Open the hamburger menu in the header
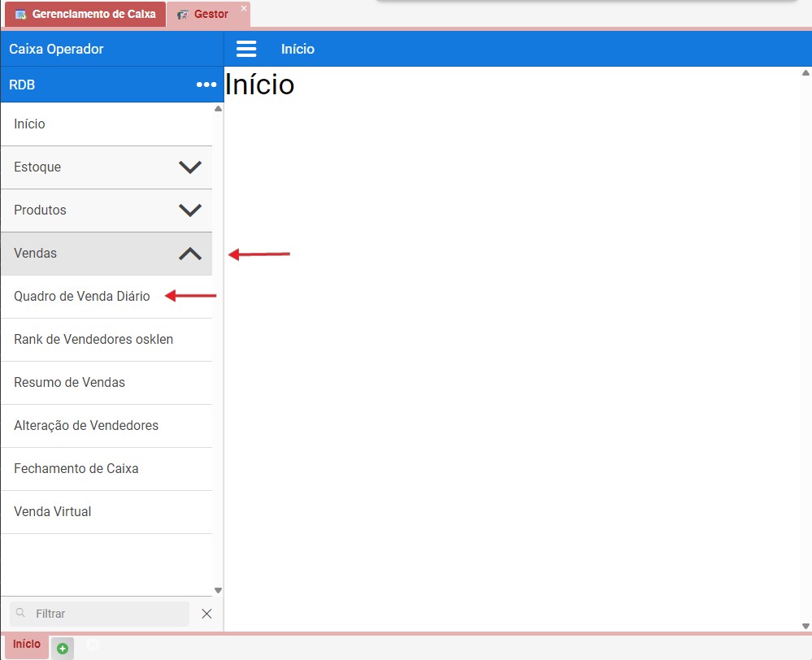This screenshot has width=812, height=660. [x=246, y=50]
